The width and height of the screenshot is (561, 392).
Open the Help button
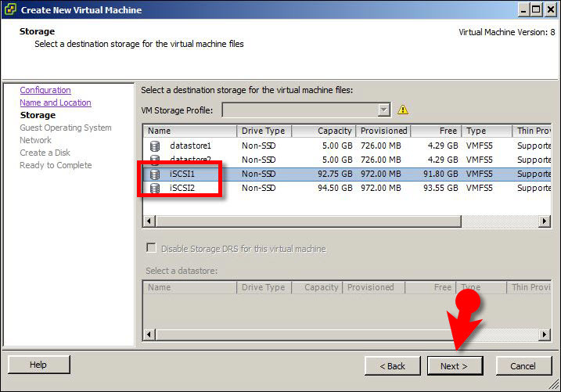click(38, 365)
